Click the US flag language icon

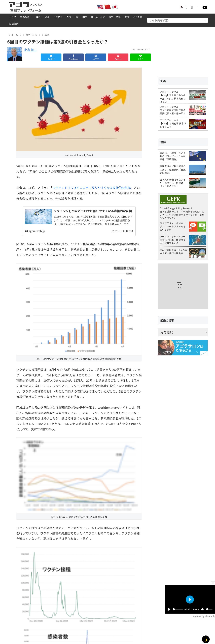[100, 7]
